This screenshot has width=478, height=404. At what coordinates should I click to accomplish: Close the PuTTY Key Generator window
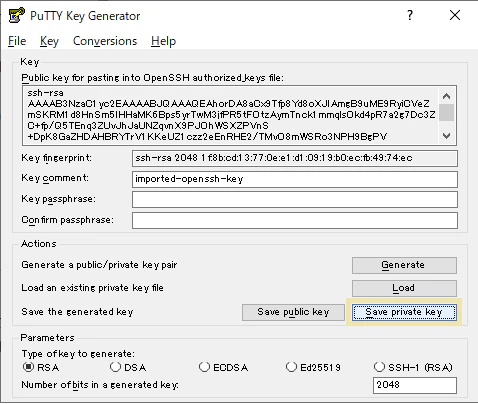pyautogui.click(x=455, y=15)
